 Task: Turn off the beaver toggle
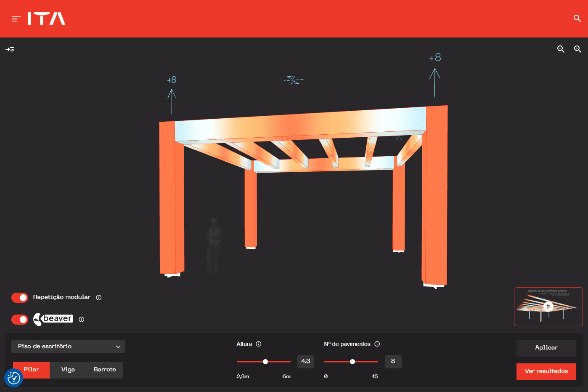pyautogui.click(x=20, y=320)
